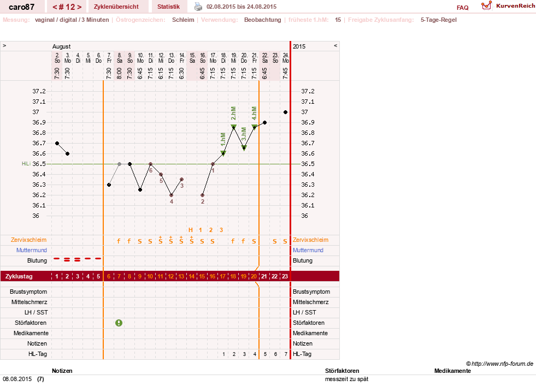Click the green Störfaktoren exclamation icon

pyautogui.click(x=119, y=323)
